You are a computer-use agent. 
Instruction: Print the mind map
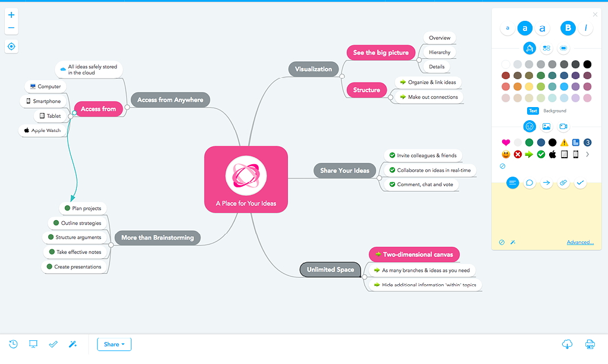590,344
